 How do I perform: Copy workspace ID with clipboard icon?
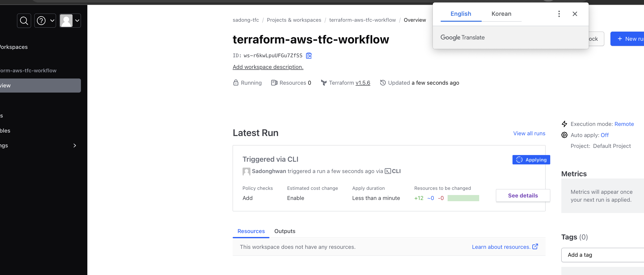point(309,56)
